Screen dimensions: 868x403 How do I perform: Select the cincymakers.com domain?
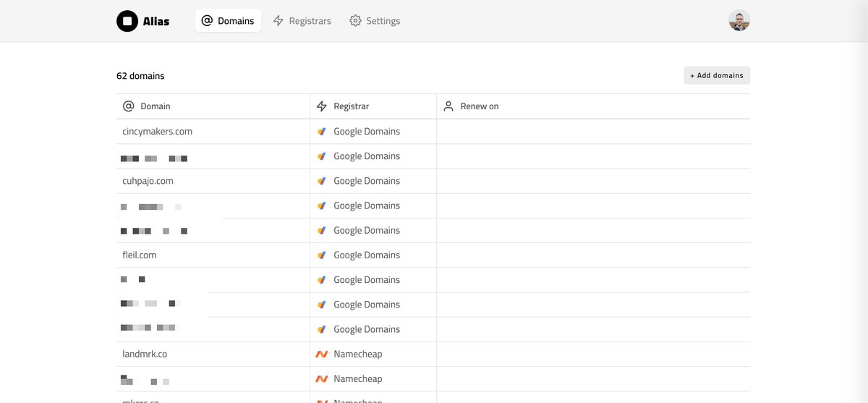click(x=158, y=132)
